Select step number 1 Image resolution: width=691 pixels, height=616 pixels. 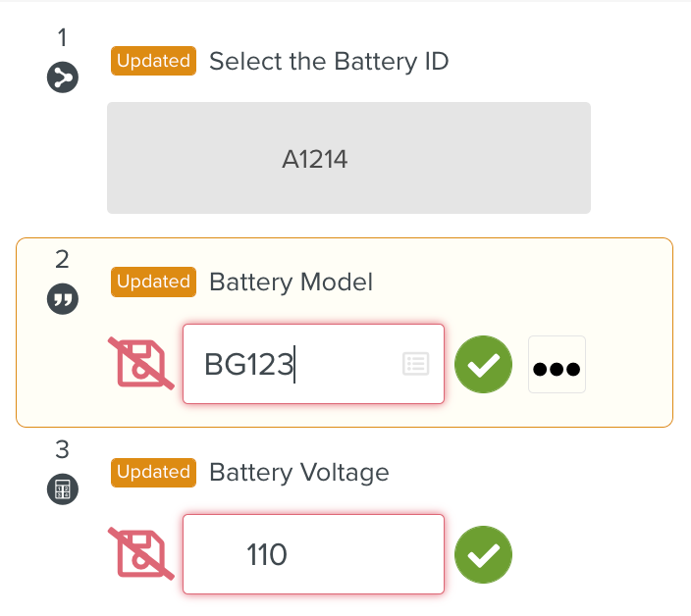tap(62, 38)
